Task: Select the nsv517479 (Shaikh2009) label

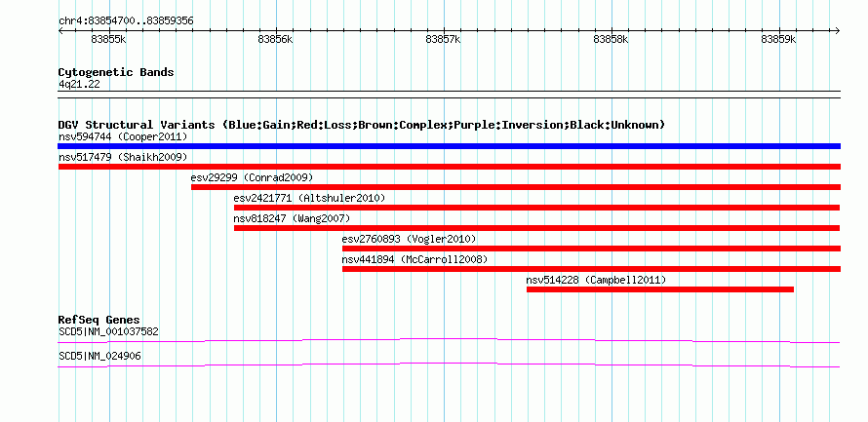Action: tap(123, 157)
